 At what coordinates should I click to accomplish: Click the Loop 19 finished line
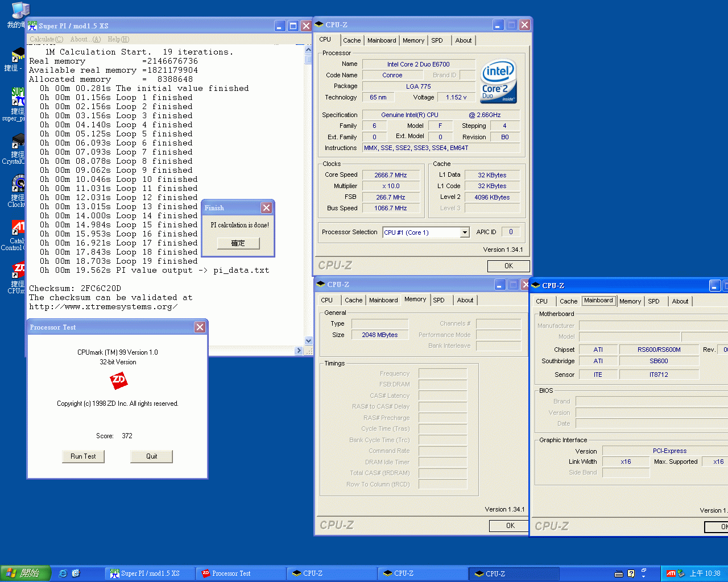click(119, 261)
